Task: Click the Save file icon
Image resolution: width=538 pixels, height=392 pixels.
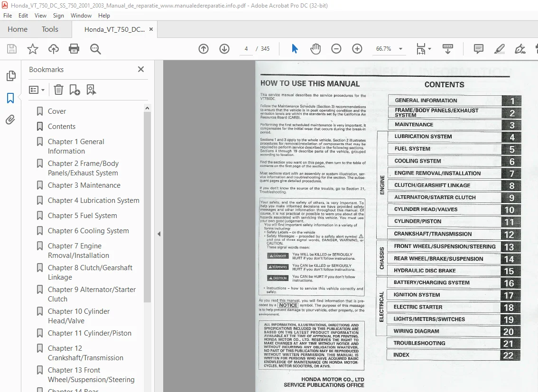Action: [12, 49]
